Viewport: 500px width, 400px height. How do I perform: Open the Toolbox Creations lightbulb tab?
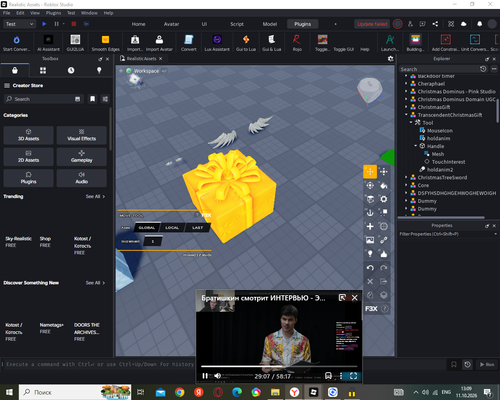point(99,70)
